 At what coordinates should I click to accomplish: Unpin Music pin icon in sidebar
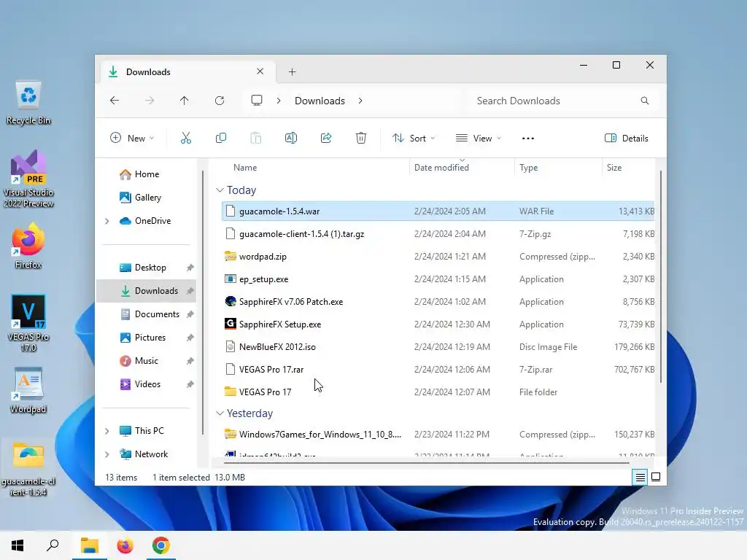point(190,361)
